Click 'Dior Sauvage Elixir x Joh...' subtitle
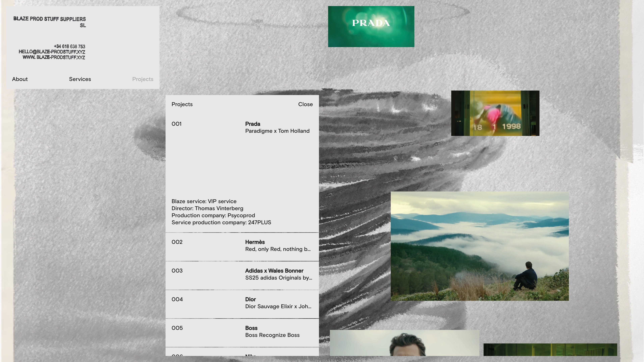The width and height of the screenshot is (644, 362). coord(278,307)
